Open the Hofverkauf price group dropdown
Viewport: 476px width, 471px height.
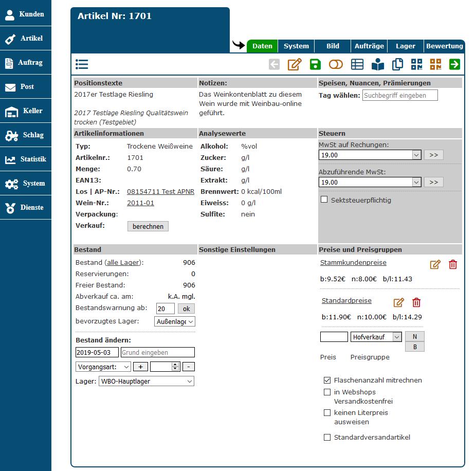(376, 337)
